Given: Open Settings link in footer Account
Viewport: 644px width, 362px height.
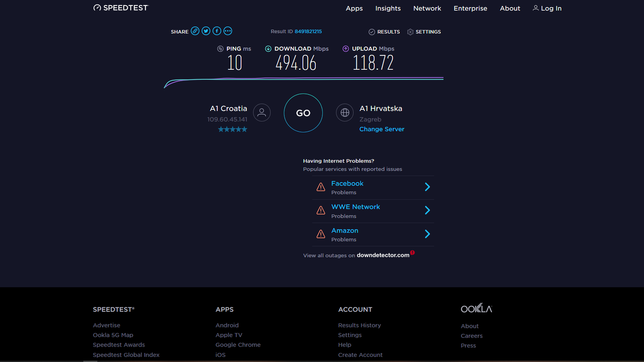Looking at the screenshot, I should [350, 335].
